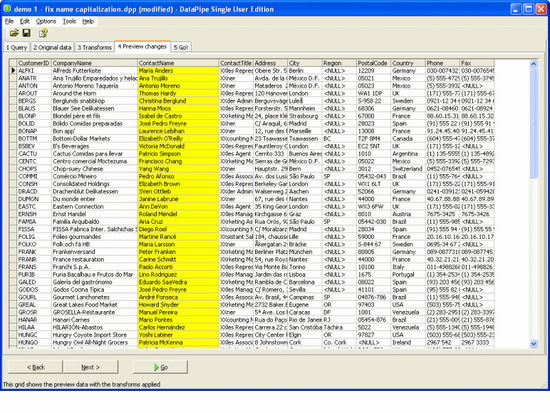
Task: Switch to the 1 Query tab
Action: (16, 47)
